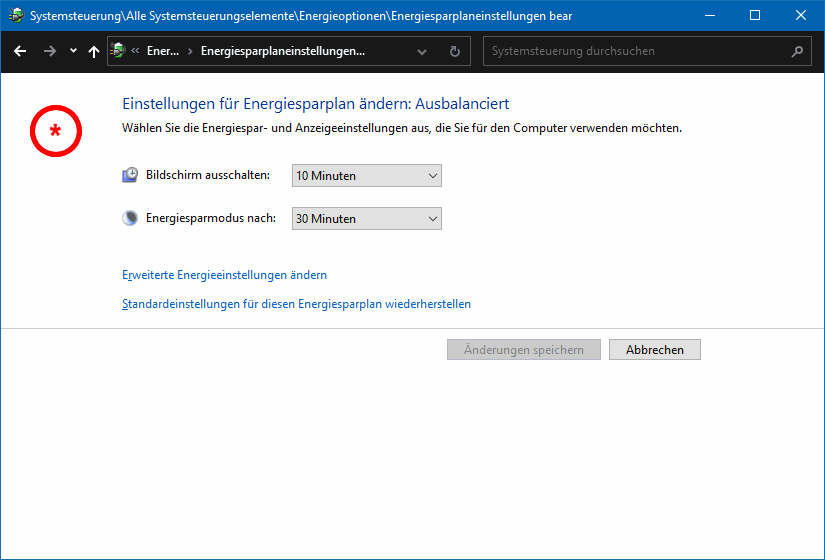Image resolution: width=825 pixels, height=560 pixels.
Task: Select the Energiesparplaneinstellungen breadcrumb segment
Action: coord(283,51)
